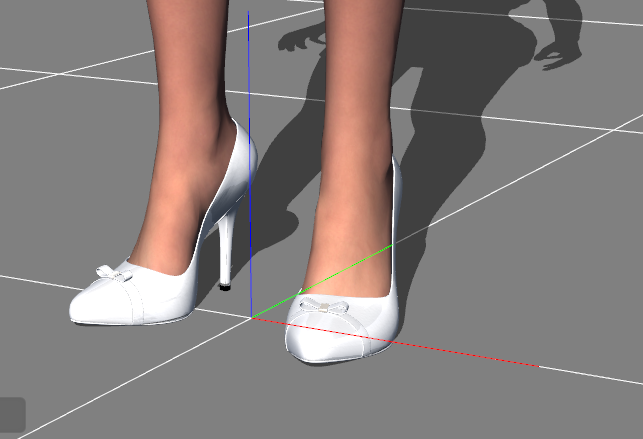Viewport: 643px width, 439px height.
Task: Click the stiletto heel of the left-side shoe
Action: (225, 245)
